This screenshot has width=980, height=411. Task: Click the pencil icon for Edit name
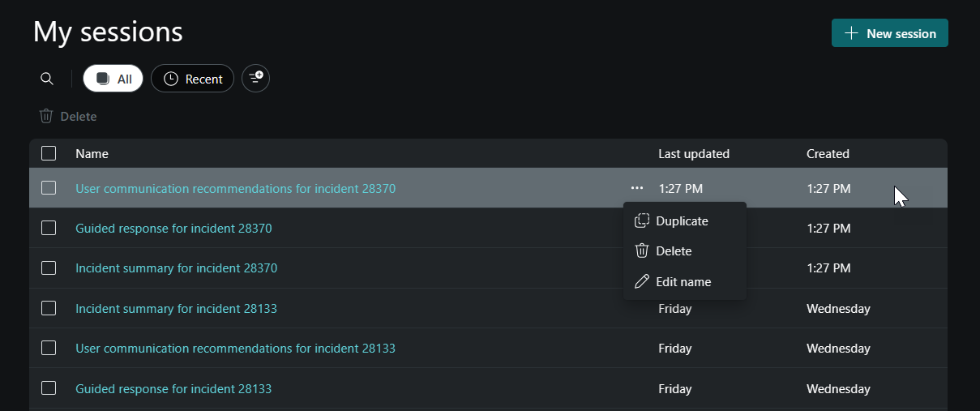(642, 281)
